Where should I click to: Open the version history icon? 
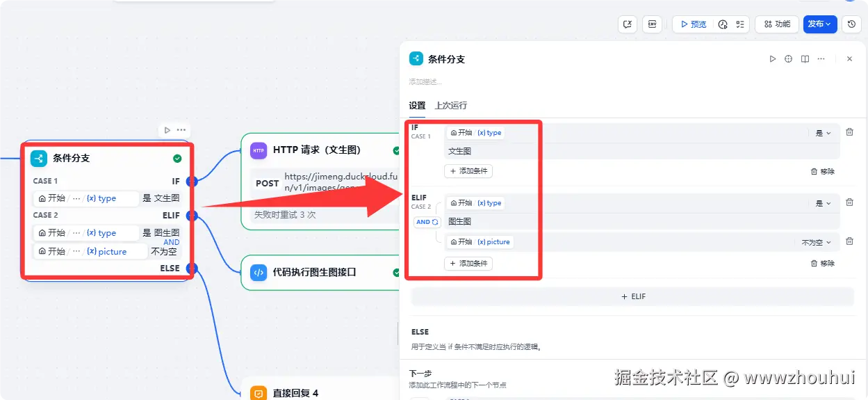851,24
